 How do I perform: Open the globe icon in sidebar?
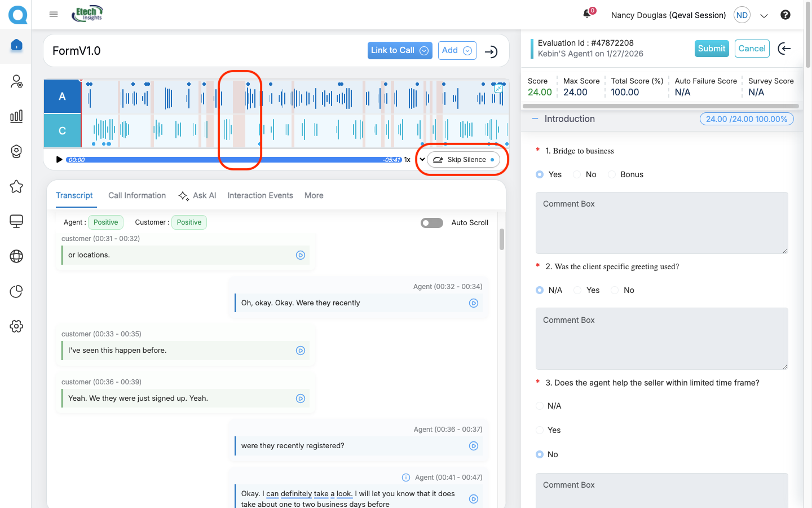(16, 256)
